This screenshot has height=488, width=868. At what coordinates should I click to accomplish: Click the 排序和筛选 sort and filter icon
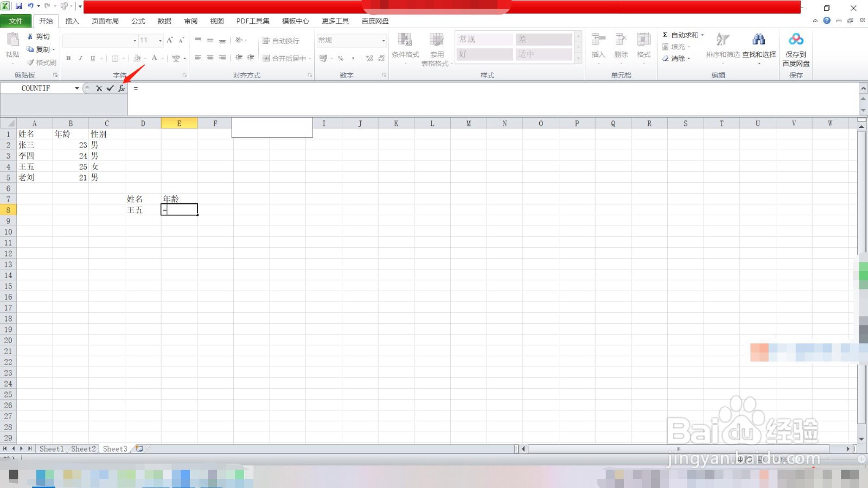723,40
